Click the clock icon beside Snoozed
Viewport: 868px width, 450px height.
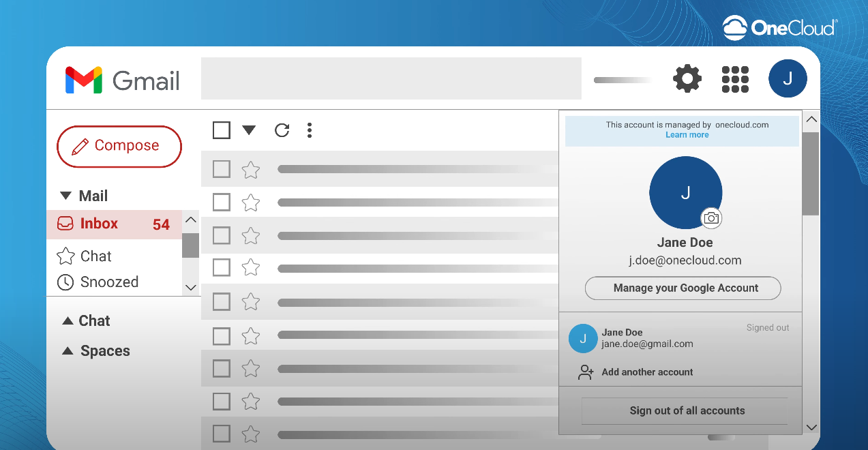click(65, 282)
